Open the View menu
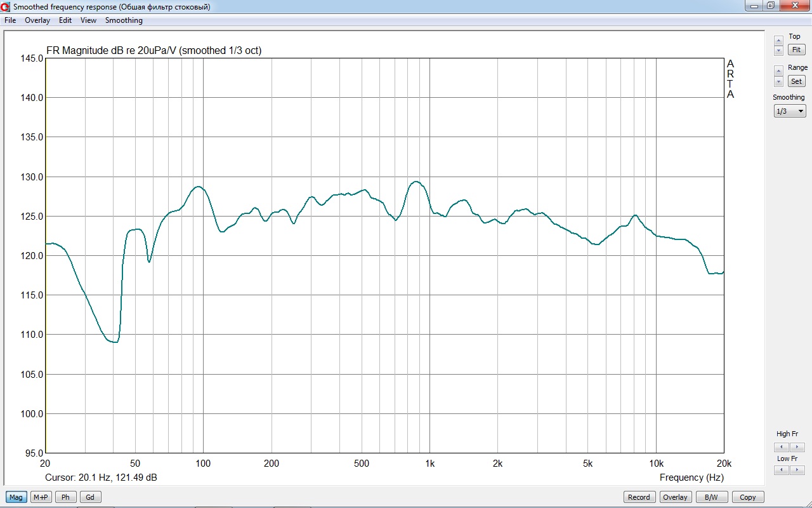 point(89,20)
